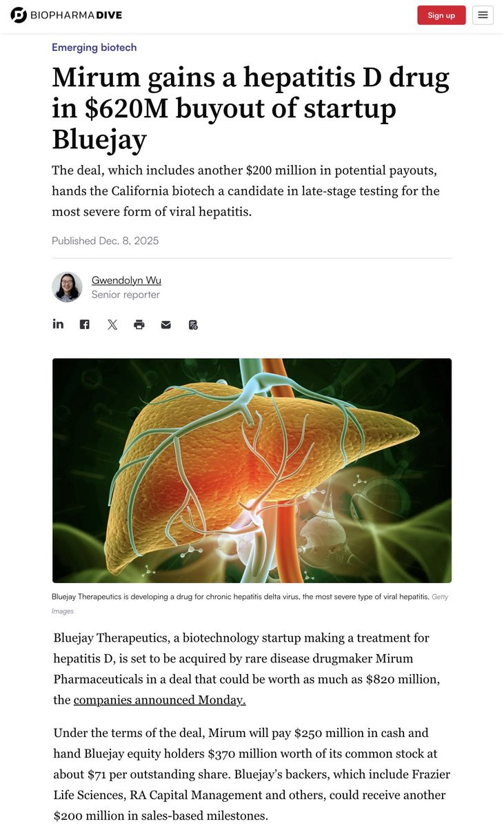Open Gwendolyn Wu's author page link
504x828 pixels.
coord(126,280)
